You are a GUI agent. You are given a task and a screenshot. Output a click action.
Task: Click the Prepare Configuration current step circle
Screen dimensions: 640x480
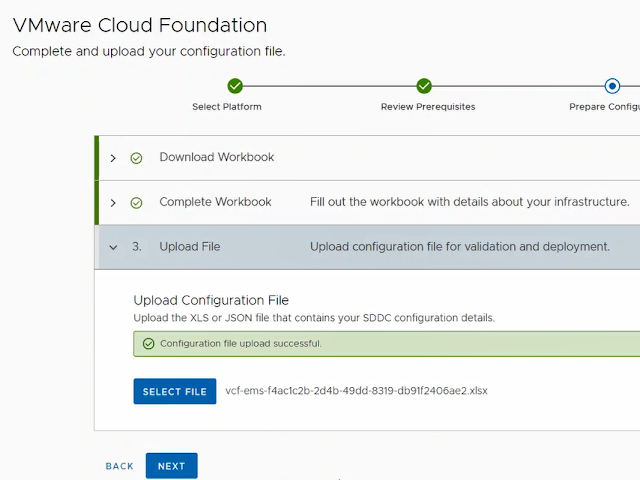tap(612, 86)
